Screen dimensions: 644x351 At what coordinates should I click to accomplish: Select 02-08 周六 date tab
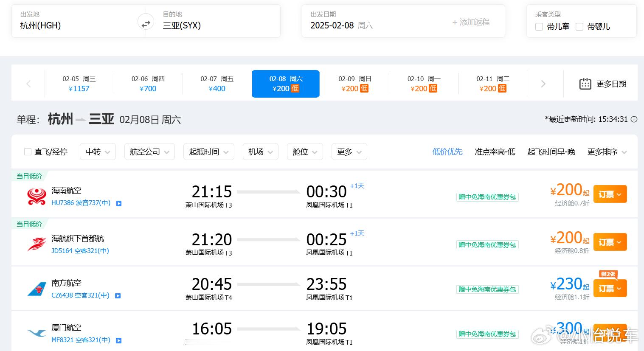[286, 84]
